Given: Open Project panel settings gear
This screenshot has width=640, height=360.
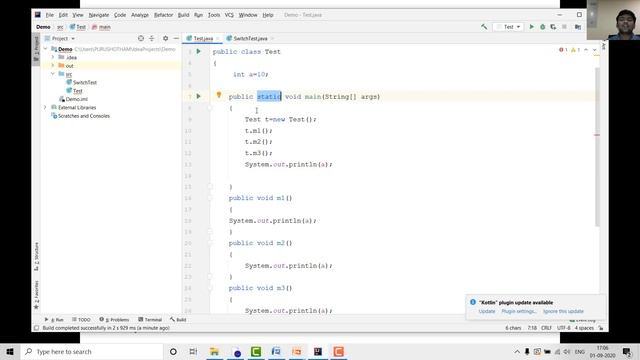Looking at the screenshot, I should (x=165, y=38).
